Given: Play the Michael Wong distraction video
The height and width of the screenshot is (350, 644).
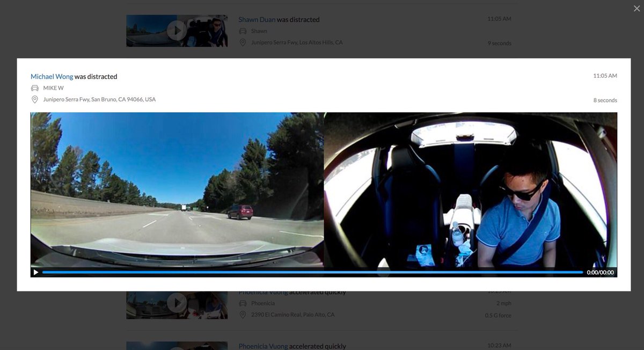Looking at the screenshot, I should [x=36, y=272].
